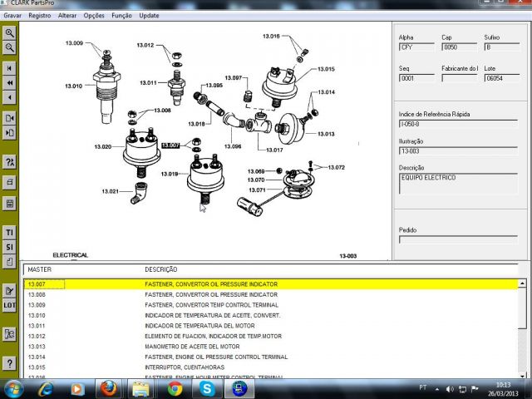Click the parts tree icon above help
This screenshot has height=399, width=532.
[9, 334]
